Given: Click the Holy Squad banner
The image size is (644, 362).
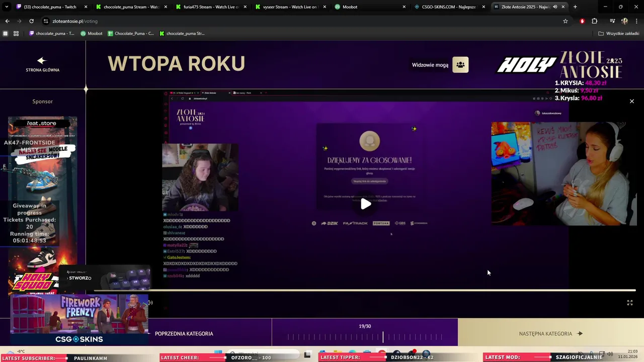Looking at the screenshot, I should pyautogui.click(x=33, y=283).
